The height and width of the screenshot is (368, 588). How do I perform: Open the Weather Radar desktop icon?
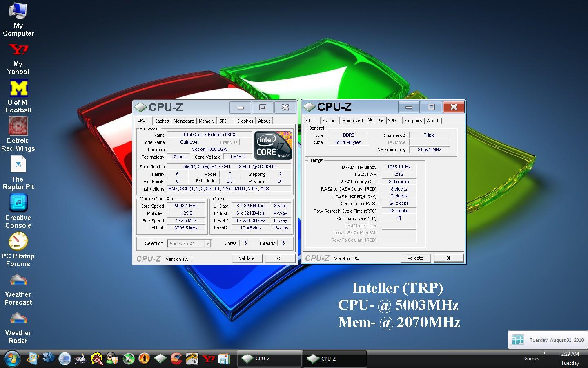tap(18, 327)
